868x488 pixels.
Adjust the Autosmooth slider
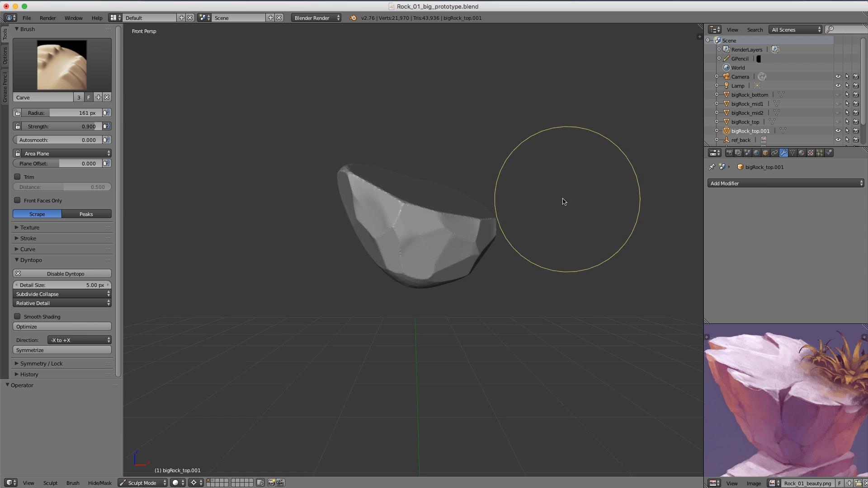coord(57,140)
